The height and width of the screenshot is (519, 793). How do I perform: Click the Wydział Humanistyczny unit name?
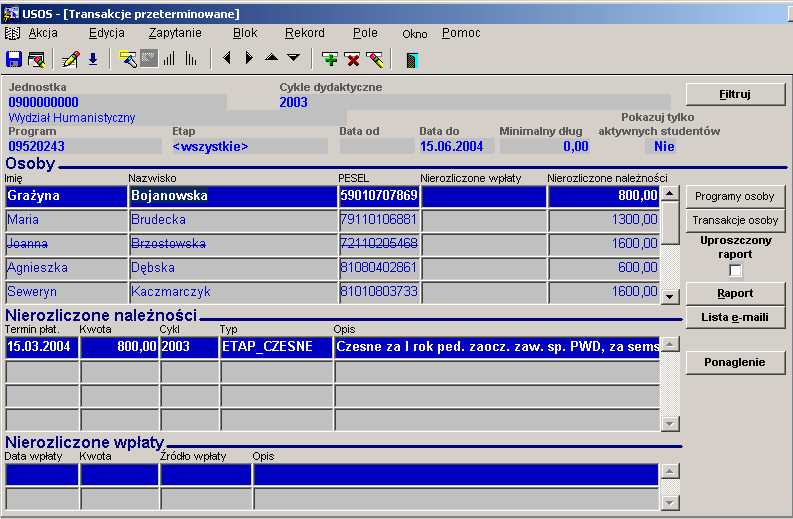[72, 118]
